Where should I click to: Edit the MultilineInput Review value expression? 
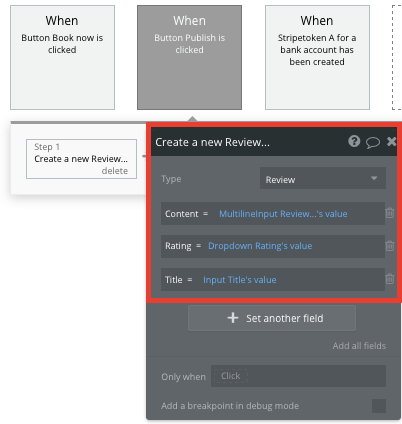tap(283, 214)
